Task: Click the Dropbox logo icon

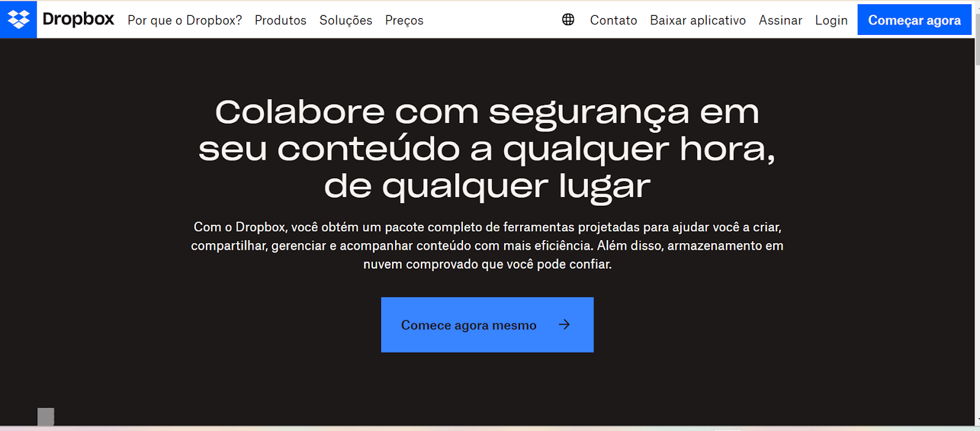Action: pyautogui.click(x=18, y=20)
